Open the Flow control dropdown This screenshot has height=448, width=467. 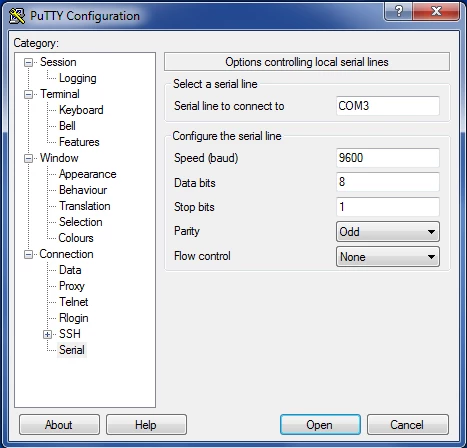pyautogui.click(x=388, y=257)
